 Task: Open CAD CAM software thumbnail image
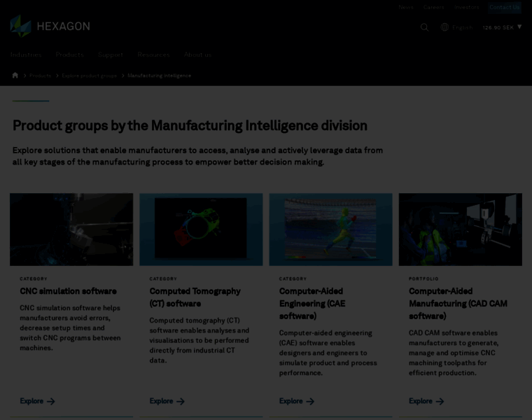click(461, 230)
